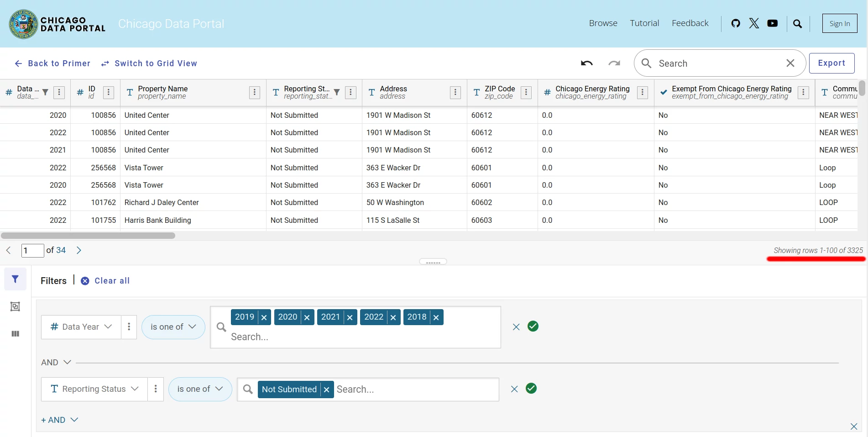868x437 pixels.
Task: Select the funnel Filters icon in left sidebar
Action: [x=15, y=279]
